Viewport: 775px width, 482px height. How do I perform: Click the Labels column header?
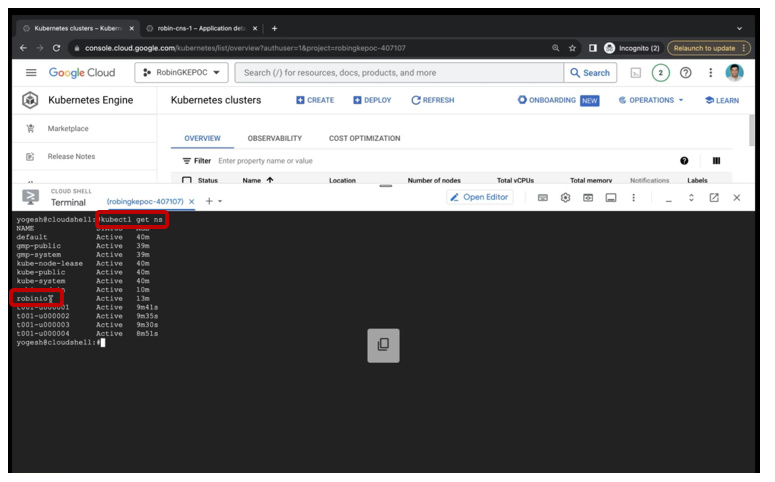point(697,180)
